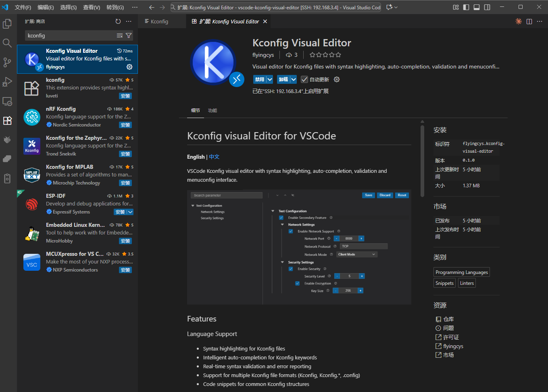Viewport: 548px width, 392px height.
Task: Open the 文件(F) menu
Action: [x=23, y=7]
